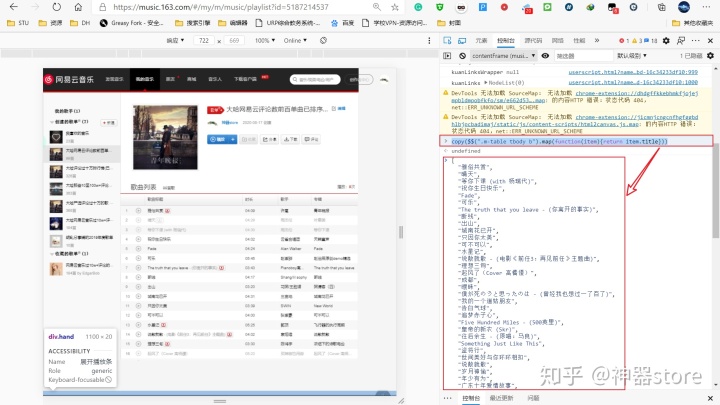Open DevTools settings gear in top bar
The height and width of the screenshot is (405, 720).
(666, 40)
